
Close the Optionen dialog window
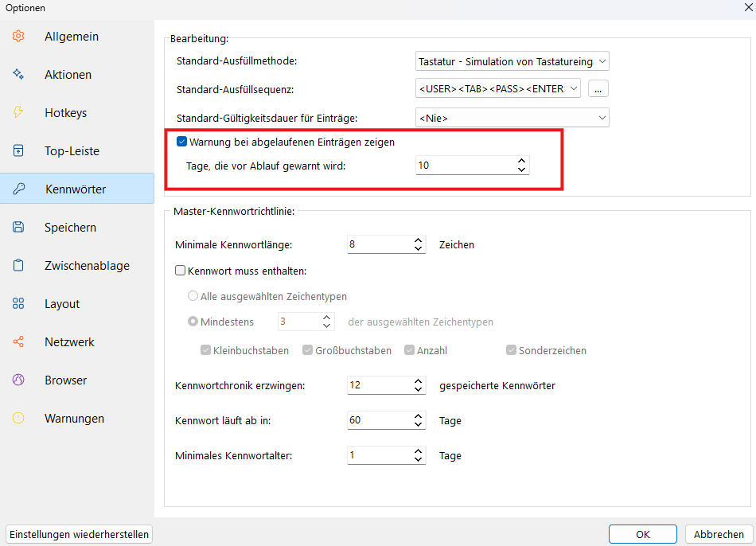pyautogui.click(x=748, y=6)
